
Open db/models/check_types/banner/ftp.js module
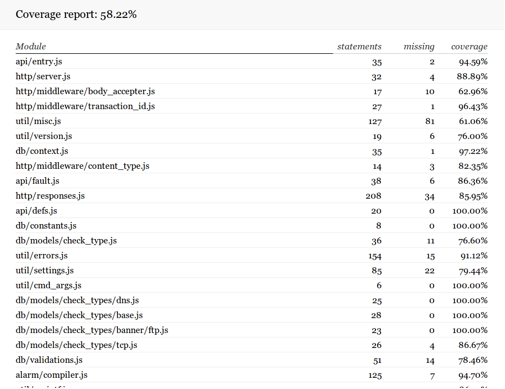(x=92, y=331)
